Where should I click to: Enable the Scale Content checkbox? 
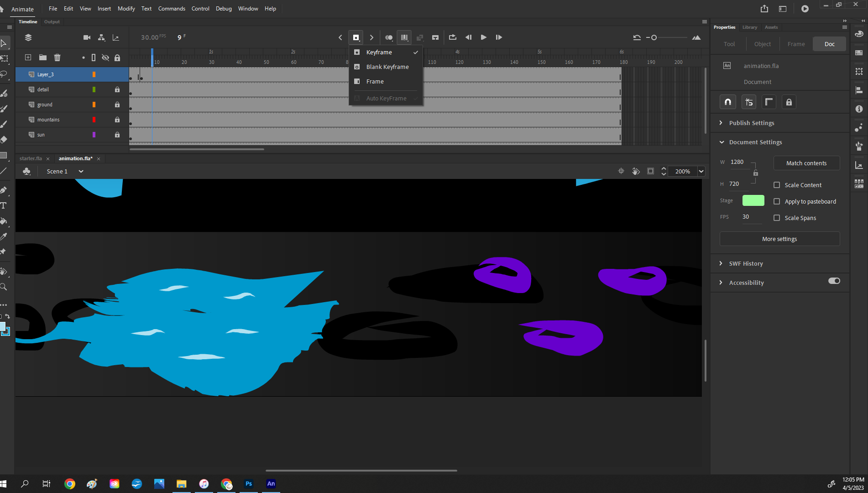point(777,185)
